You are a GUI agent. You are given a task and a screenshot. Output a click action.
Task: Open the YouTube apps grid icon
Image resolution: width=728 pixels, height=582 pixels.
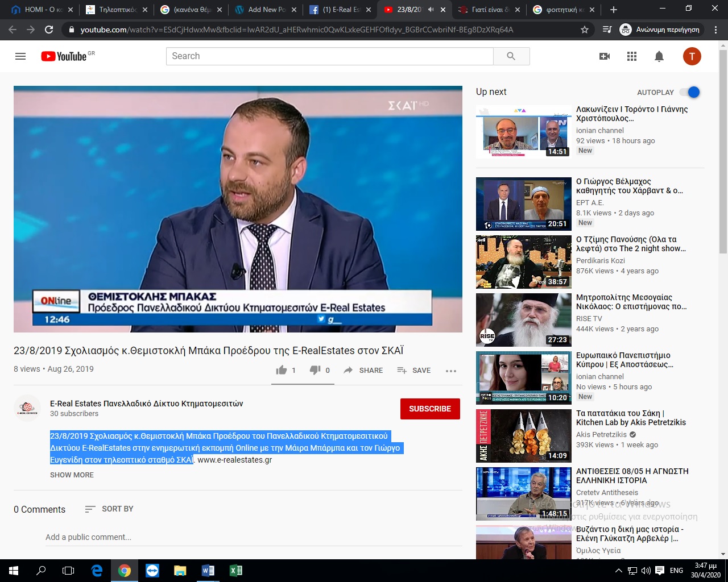(632, 56)
